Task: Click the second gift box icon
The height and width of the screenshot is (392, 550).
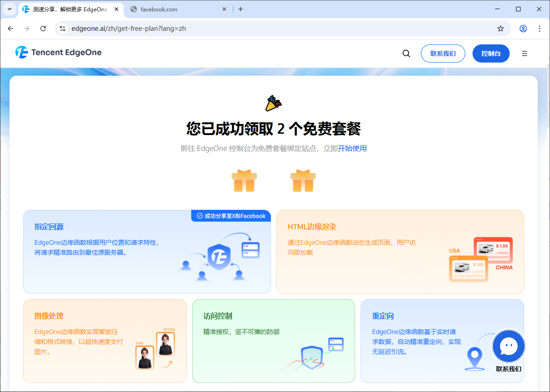Action: coord(303,181)
